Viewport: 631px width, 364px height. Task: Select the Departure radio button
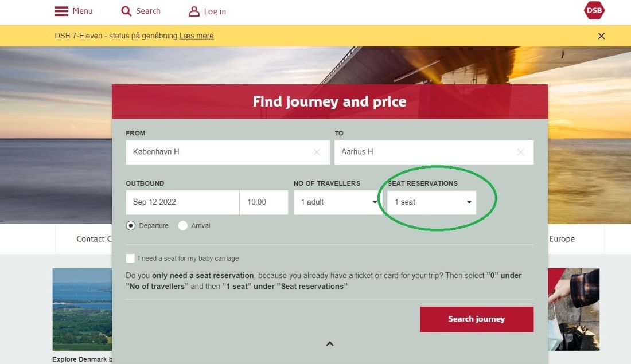pos(130,225)
